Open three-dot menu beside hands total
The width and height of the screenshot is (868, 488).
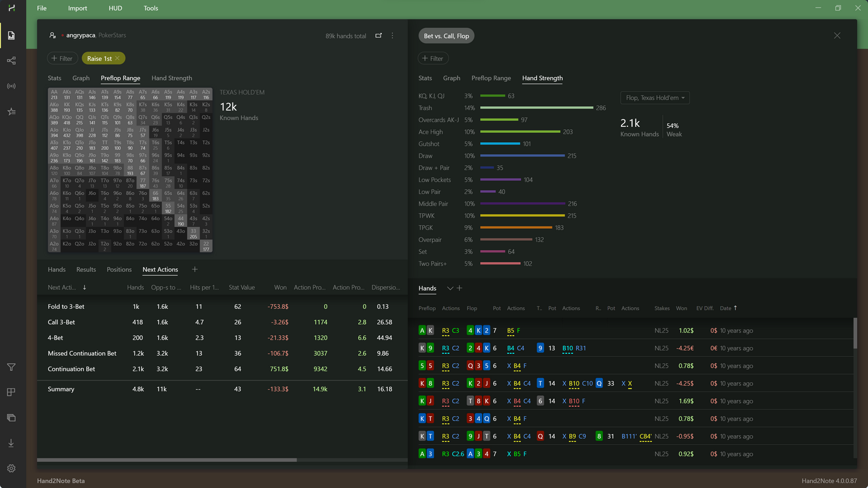pyautogui.click(x=392, y=36)
